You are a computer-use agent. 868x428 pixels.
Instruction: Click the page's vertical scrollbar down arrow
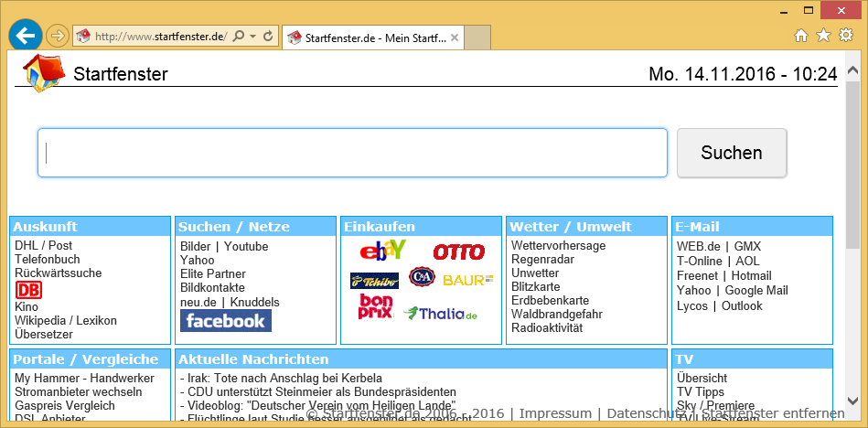(852, 401)
